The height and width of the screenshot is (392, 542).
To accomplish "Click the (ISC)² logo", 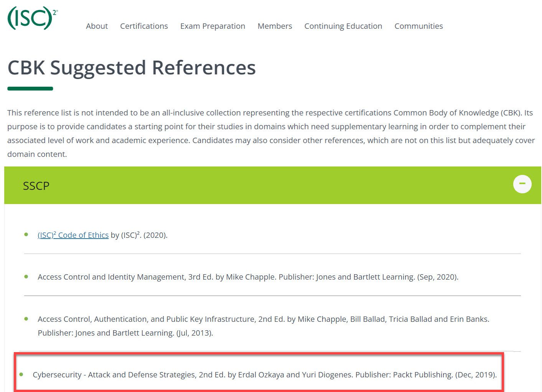I will [x=33, y=18].
